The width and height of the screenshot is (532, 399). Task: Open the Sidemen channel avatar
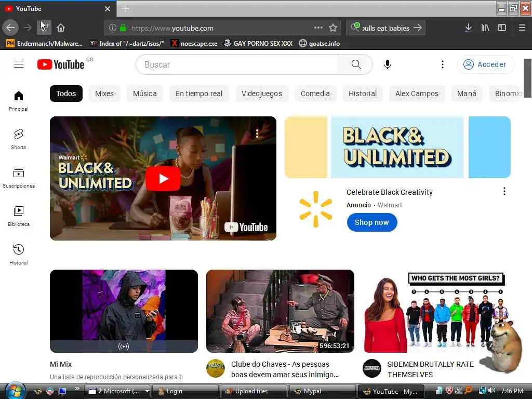click(x=372, y=368)
